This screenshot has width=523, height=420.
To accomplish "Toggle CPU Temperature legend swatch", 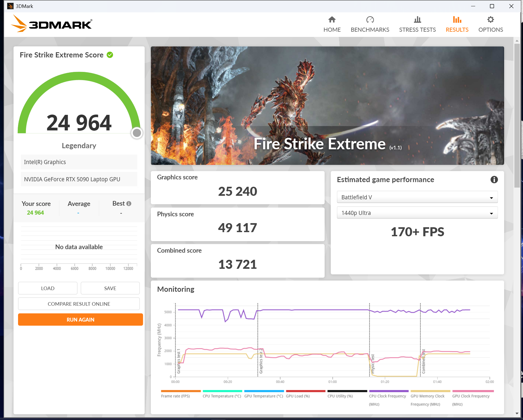I will tap(222, 391).
